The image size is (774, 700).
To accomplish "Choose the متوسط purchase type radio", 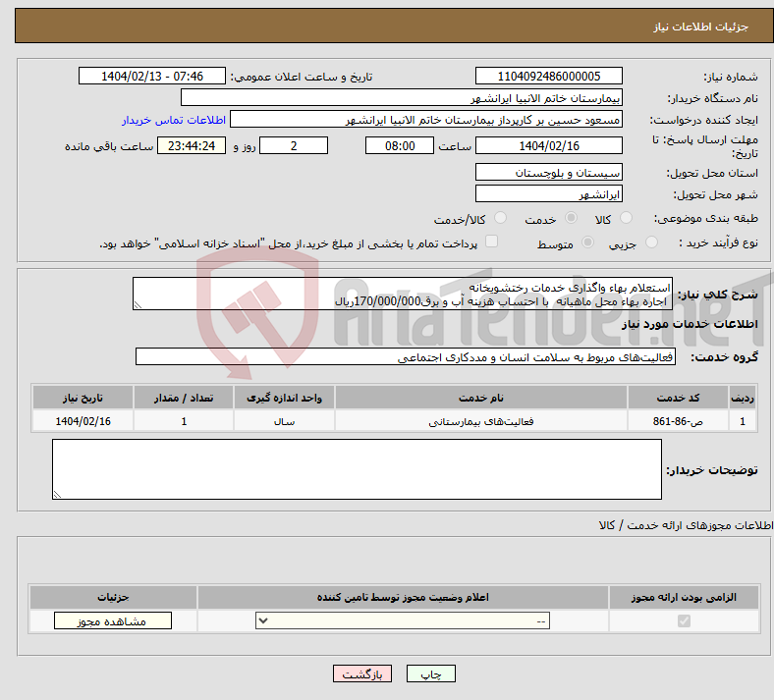I will click(587, 242).
